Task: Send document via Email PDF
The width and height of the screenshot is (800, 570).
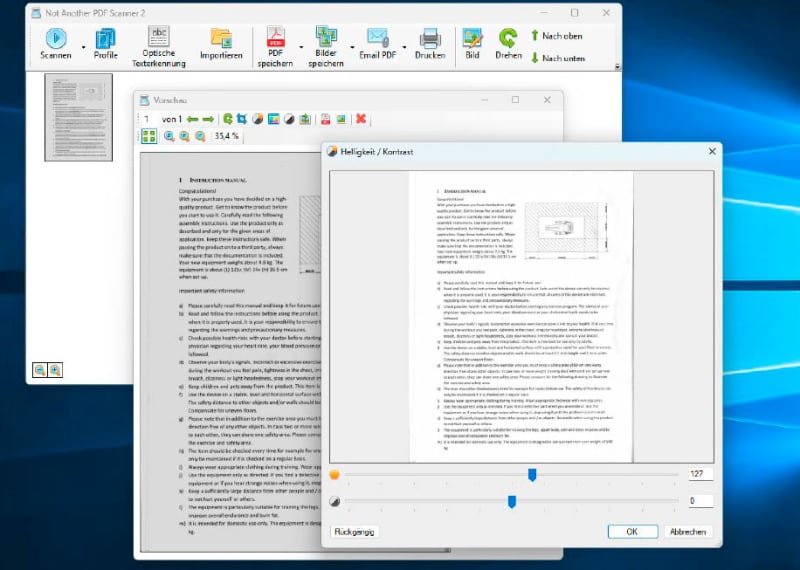Action: 378,44
